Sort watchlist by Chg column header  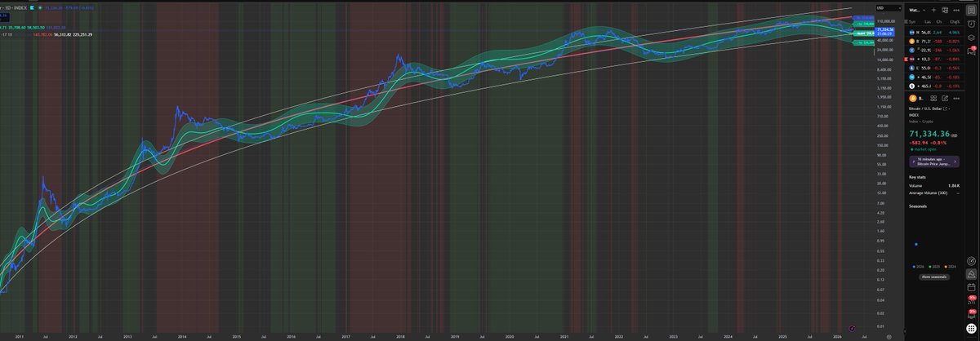[939, 21]
